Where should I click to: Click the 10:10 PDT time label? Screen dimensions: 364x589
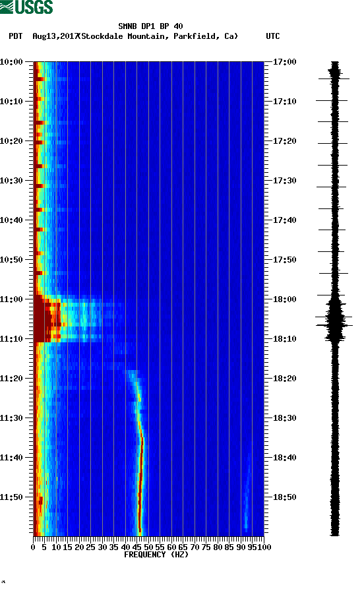coord(11,102)
